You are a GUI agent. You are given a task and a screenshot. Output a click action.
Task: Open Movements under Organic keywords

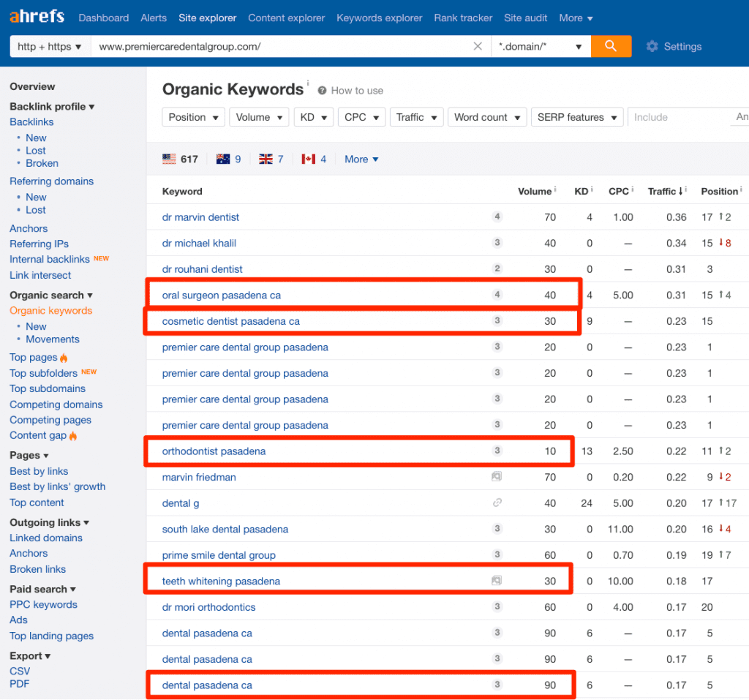click(x=53, y=339)
